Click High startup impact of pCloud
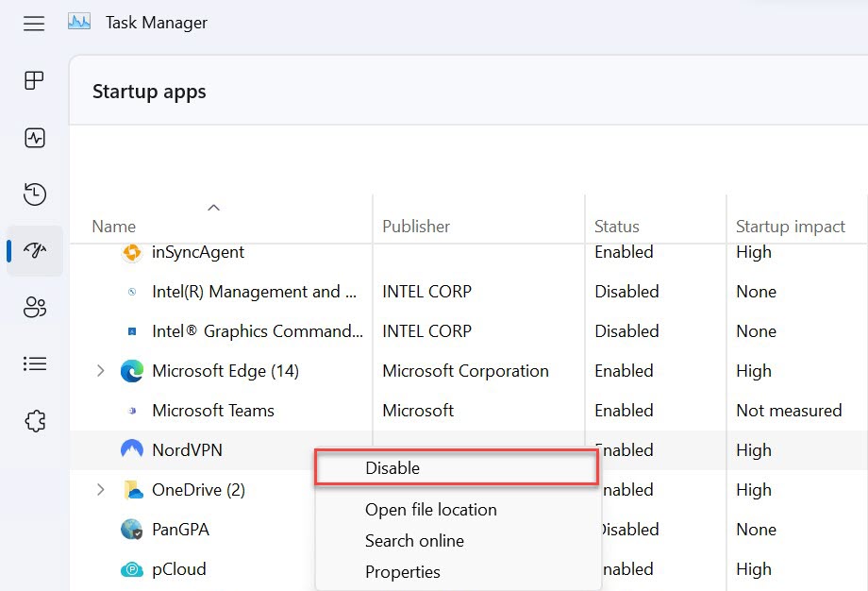Viewport: 868px width, 591px height. (x=754, y=569)
